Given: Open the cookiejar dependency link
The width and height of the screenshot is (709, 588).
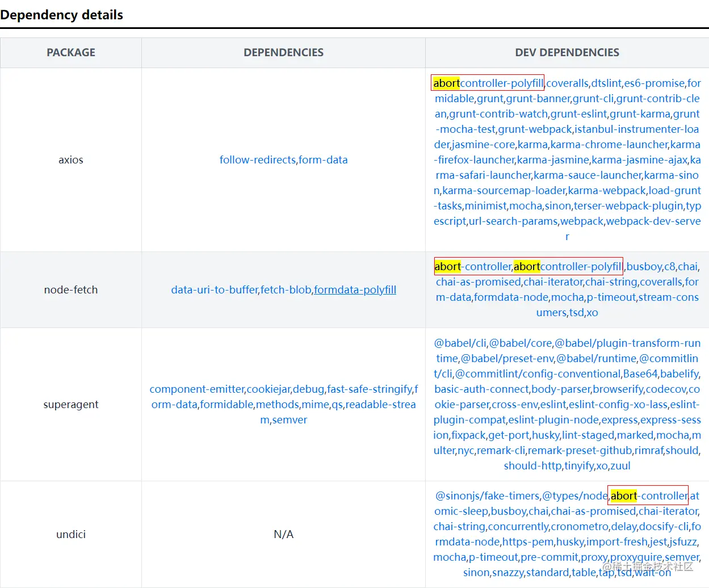Looking at the screenshot, I should coord(269,389).
